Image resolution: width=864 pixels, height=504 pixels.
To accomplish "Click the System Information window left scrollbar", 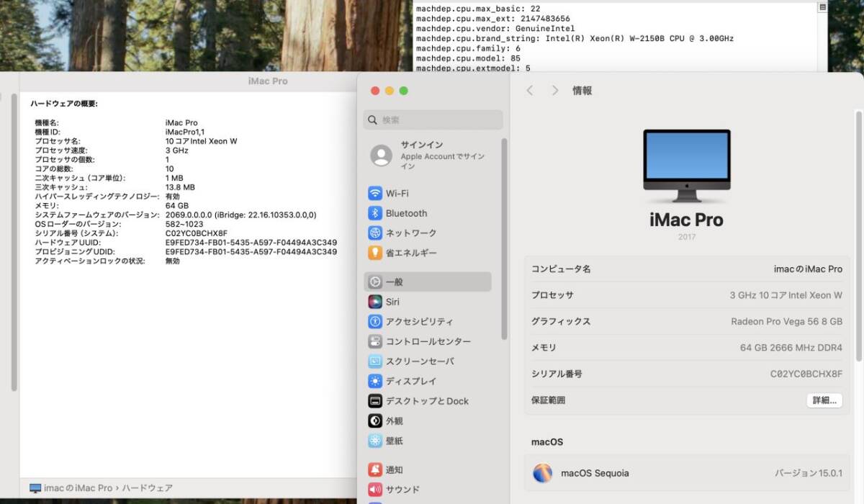I will click(x=13, y=241).
